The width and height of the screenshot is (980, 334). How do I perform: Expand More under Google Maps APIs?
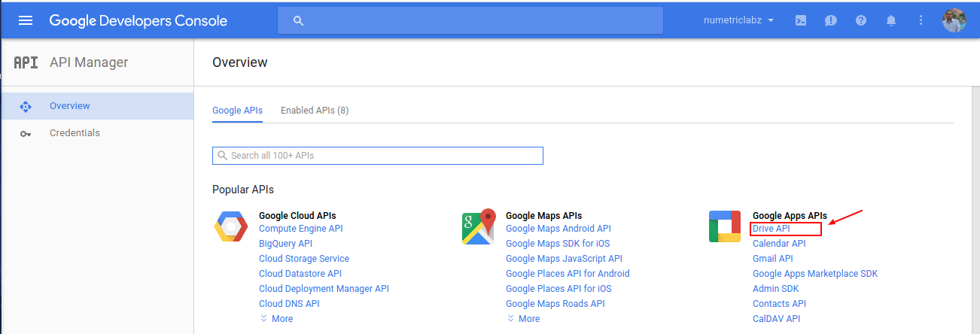(x=523, y=319)
